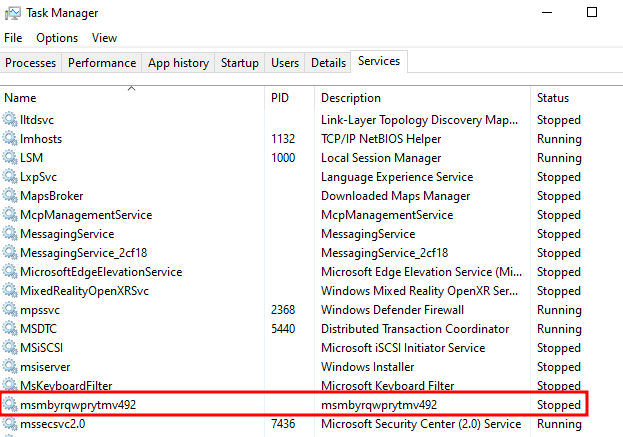Go to the Startup tab
623x437 pixels.
[240, 63]
